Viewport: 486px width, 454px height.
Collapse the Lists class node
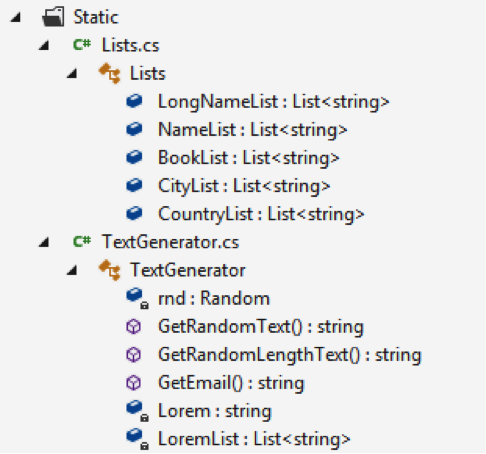72,73
